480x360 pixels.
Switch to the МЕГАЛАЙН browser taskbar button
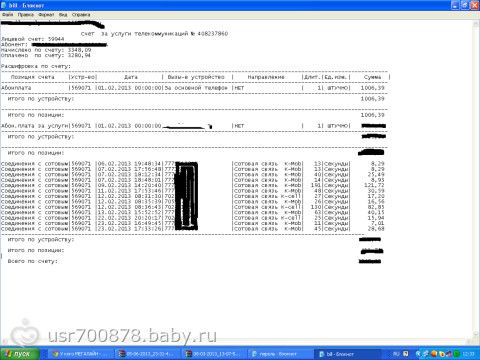[x=80, y=354]
